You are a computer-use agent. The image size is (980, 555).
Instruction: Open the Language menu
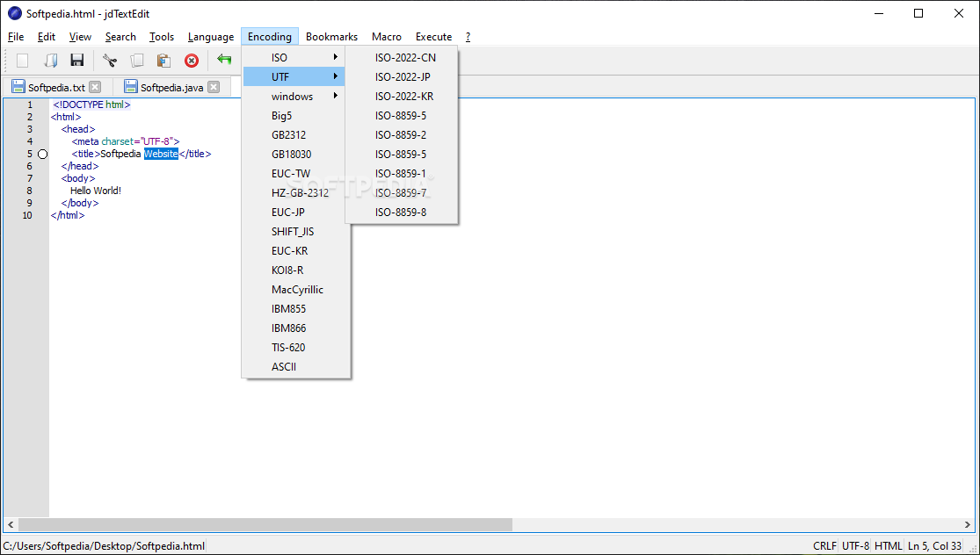[211, 37]
